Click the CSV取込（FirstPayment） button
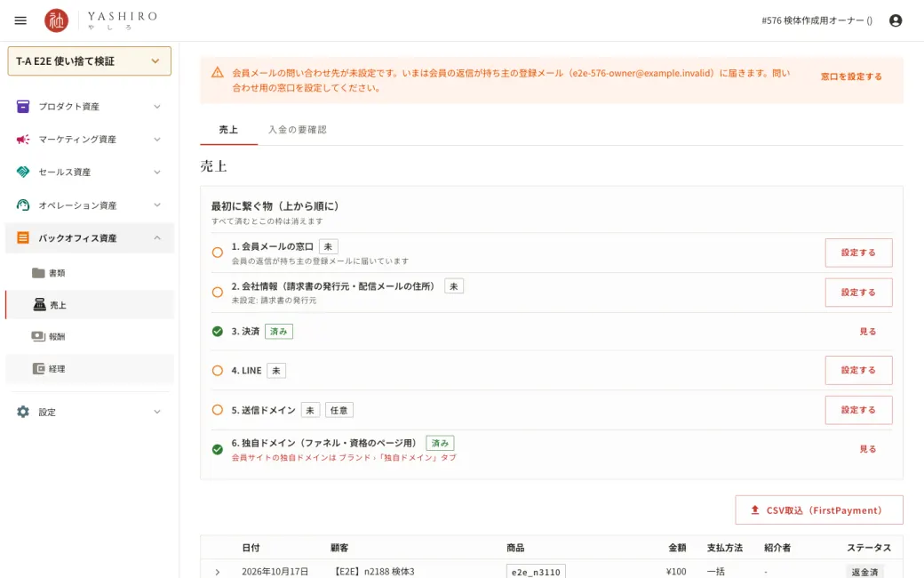 pyautogui.click(x=819, y=510)
